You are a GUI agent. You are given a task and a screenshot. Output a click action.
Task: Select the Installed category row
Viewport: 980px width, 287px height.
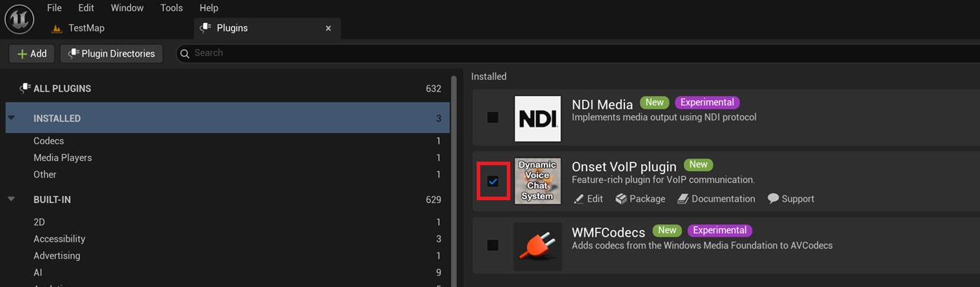pos(227,118)
